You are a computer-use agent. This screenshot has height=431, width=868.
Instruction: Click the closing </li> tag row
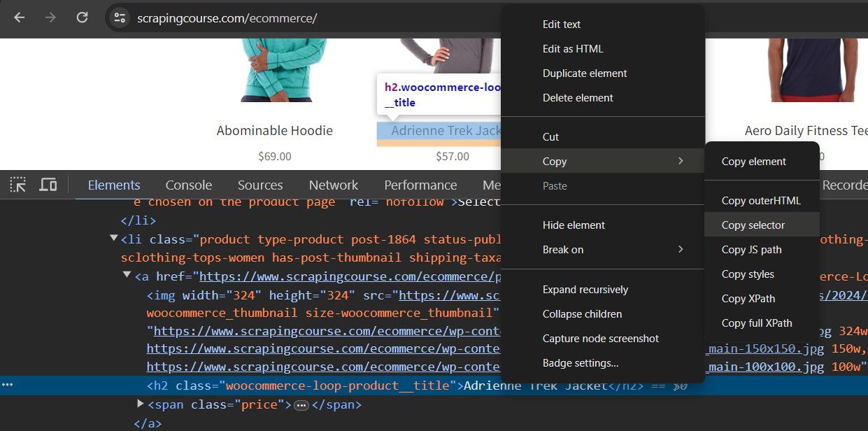138,220
